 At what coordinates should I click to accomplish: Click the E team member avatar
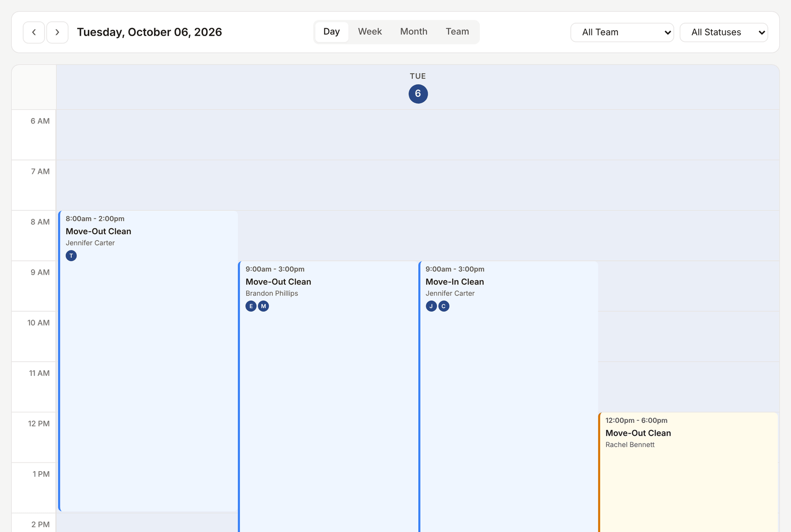(251, 306)
